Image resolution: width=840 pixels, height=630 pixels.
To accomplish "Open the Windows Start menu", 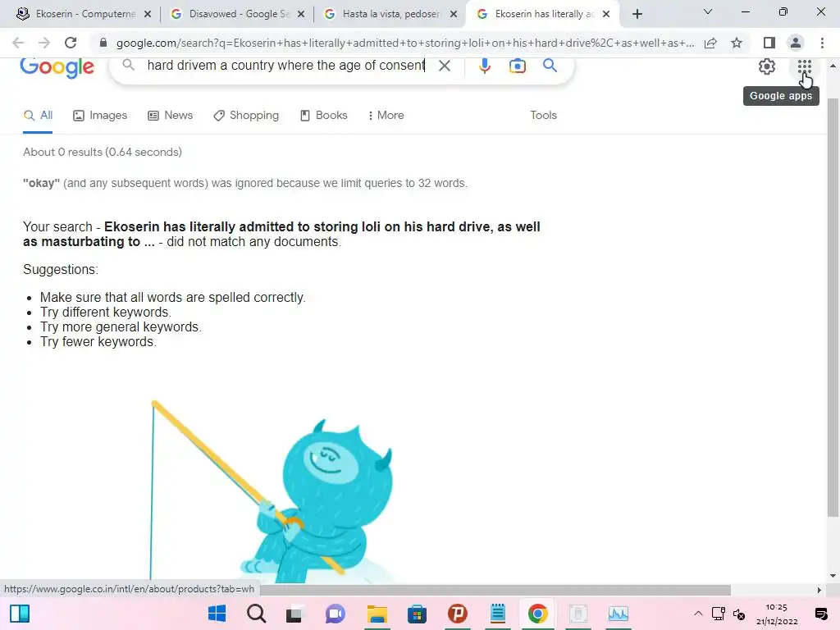I will click(x=217, y=614).
